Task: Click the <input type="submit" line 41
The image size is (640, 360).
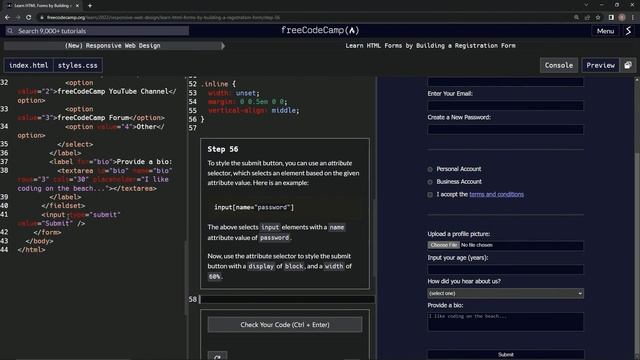Action: click(81, 214)
